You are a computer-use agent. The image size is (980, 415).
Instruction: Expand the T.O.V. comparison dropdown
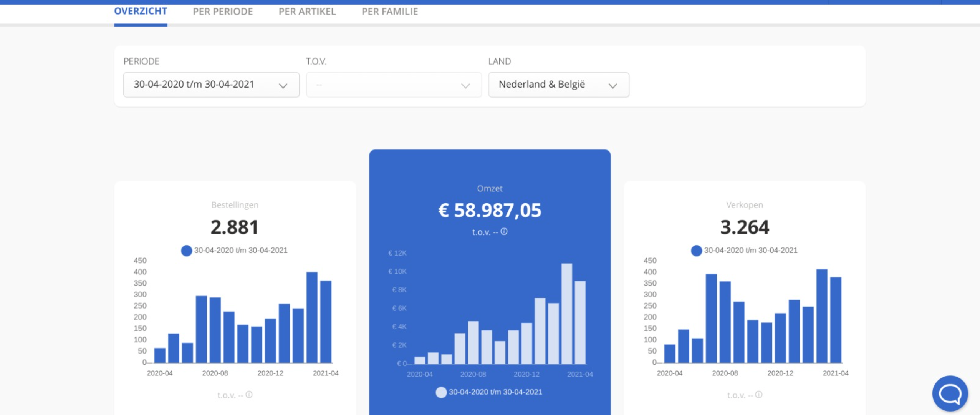coord(394,85)
